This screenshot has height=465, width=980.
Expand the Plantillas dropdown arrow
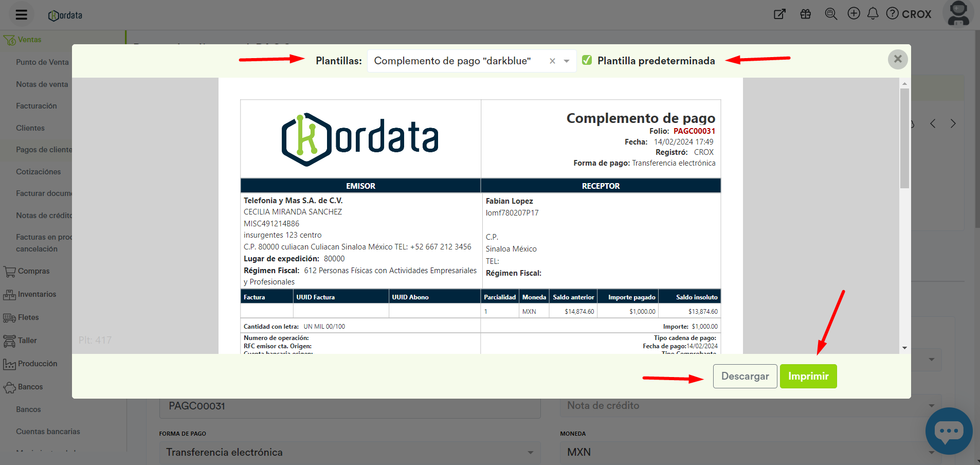click(x=567, y=61)
